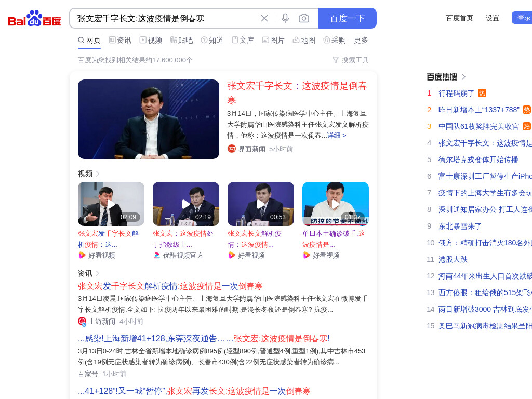Image resolution: width=532 pixels, height=399 pixels.
Task: Open the 地图 tab
Action: click(x=304, y=41)
